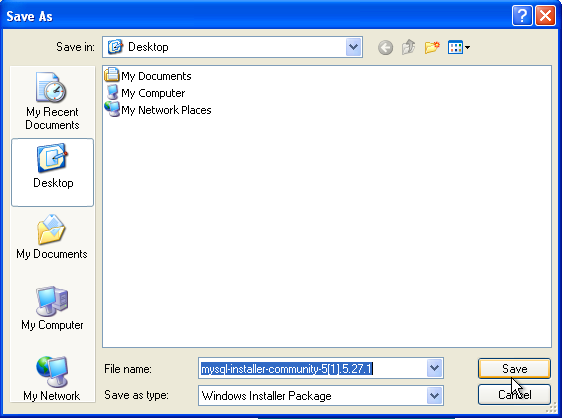This screenshot has width=562, height=419.
Task: Open My Documents from the places bar
Action: [x=52, y=237]
